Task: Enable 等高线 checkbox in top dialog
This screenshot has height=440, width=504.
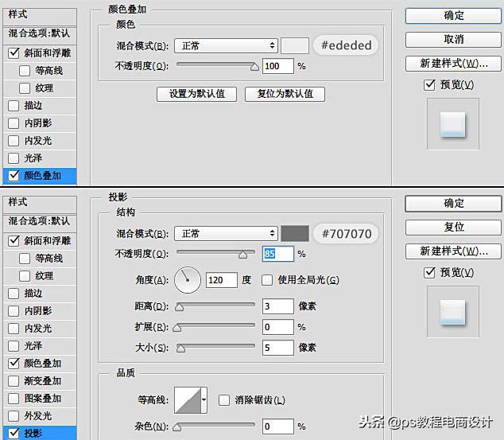Action: pyautogui.click(x=25, y=71)
